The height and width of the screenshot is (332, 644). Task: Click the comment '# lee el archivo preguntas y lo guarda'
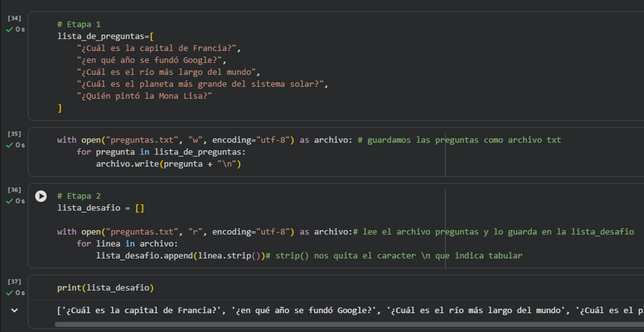point(493,232)
